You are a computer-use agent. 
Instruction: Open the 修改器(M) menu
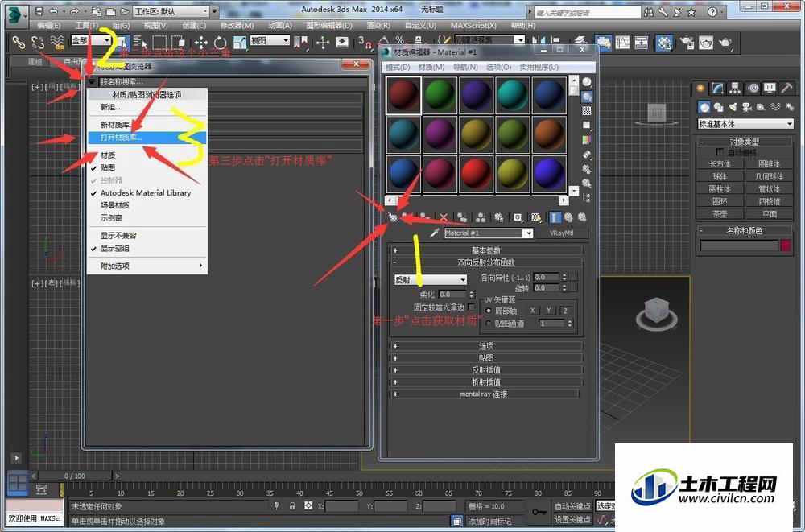(237, 25)
